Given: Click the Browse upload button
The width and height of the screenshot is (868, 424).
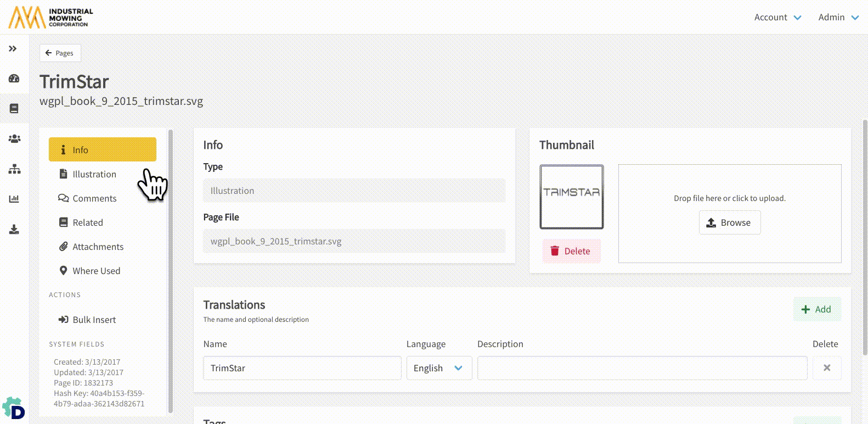Looking at the screenshot, I should [729, 222].
